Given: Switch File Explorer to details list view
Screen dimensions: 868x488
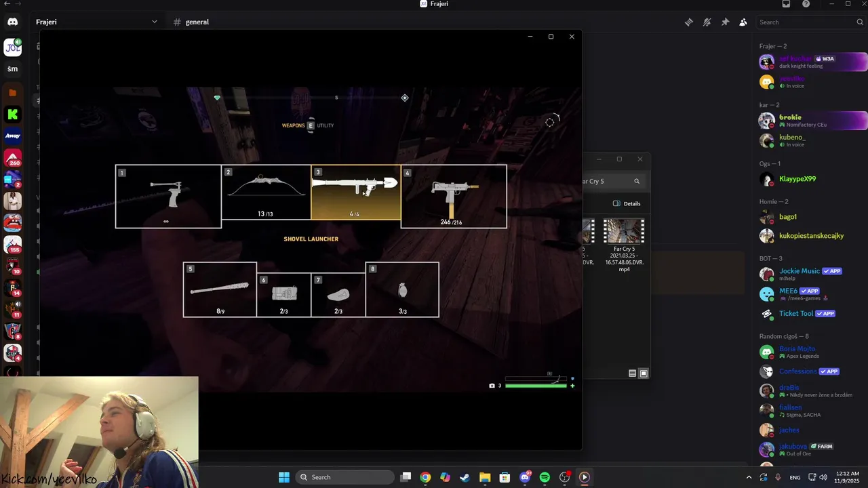Looking at the screenshot, I should 633,373.
